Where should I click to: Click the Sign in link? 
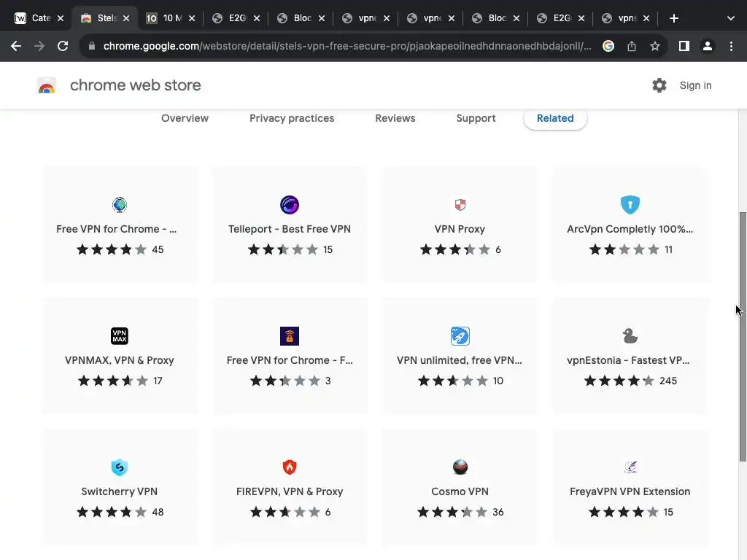(695, 85)
